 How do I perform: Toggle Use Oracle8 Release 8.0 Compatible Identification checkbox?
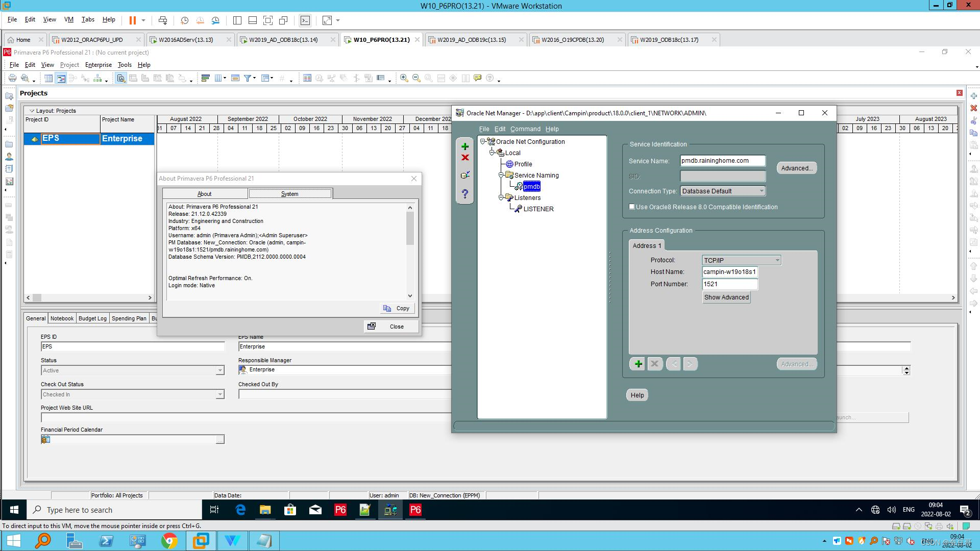coord(632,207)
